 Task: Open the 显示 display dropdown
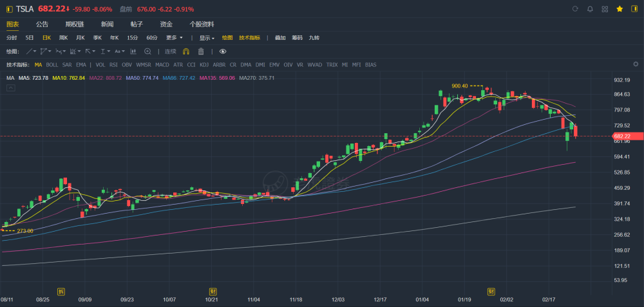206,37
